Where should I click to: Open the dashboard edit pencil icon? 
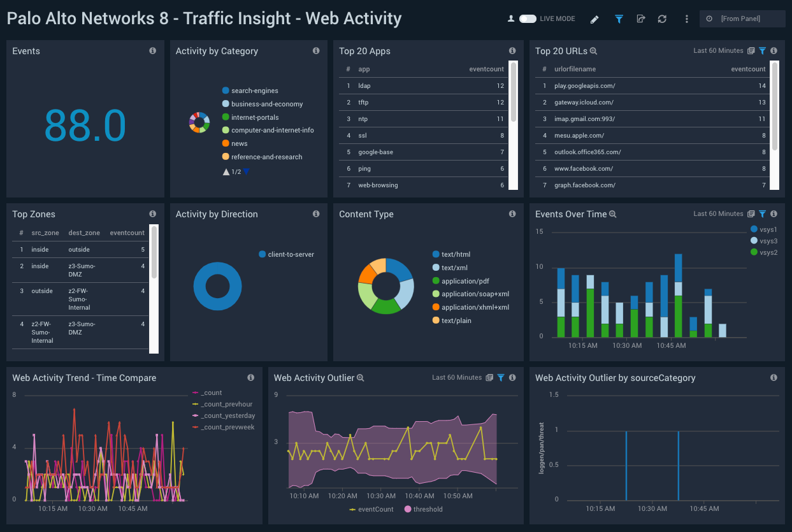(x=594, y=19)
